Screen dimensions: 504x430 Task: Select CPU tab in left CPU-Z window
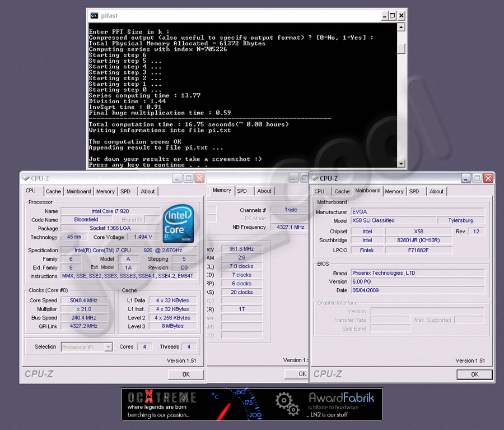pyautogui.click(x=31, y=191)
